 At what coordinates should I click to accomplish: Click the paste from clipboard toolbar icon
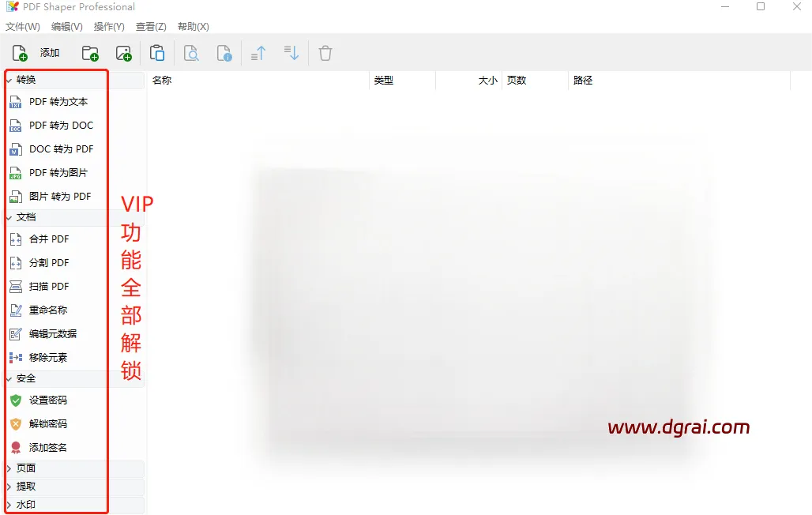(157, 53)
